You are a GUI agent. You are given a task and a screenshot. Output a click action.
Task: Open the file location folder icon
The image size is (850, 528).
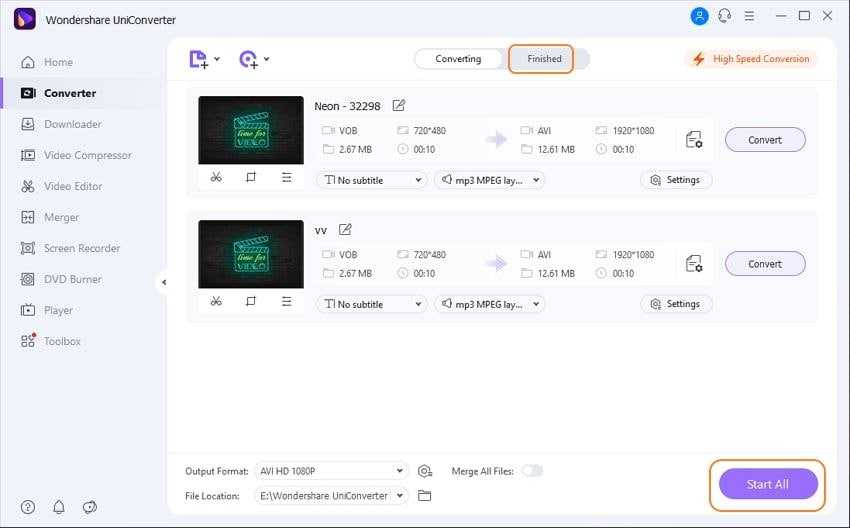click(424, 495)
